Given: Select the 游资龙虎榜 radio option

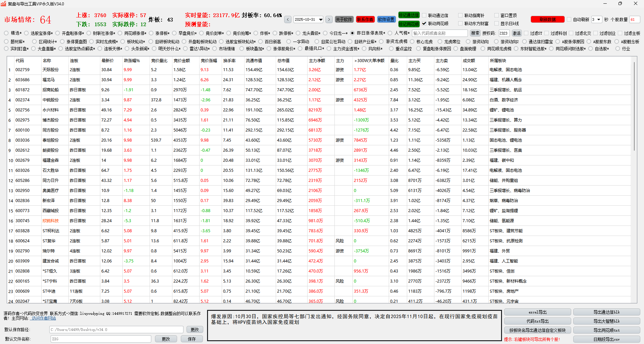Looking at the screenshot, I should click(x=381, y=42).
